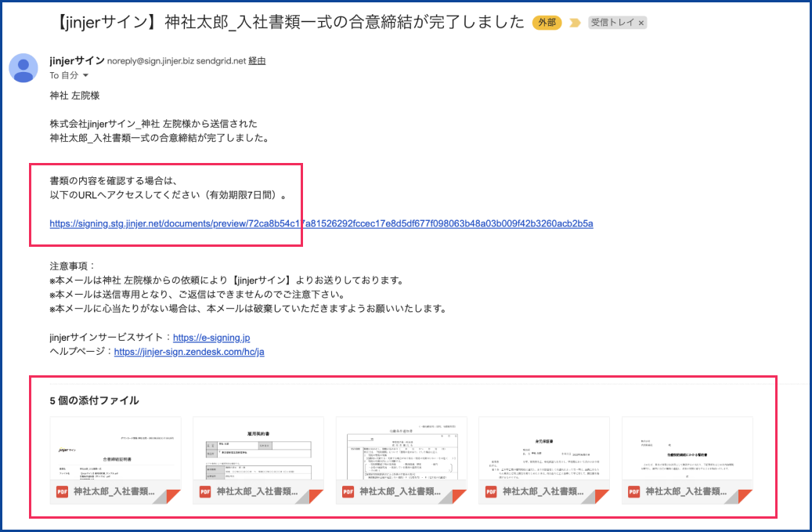
Task: Open the 雇用契約書 attachment thumbnail preview
Action: (x=258, y=451)
